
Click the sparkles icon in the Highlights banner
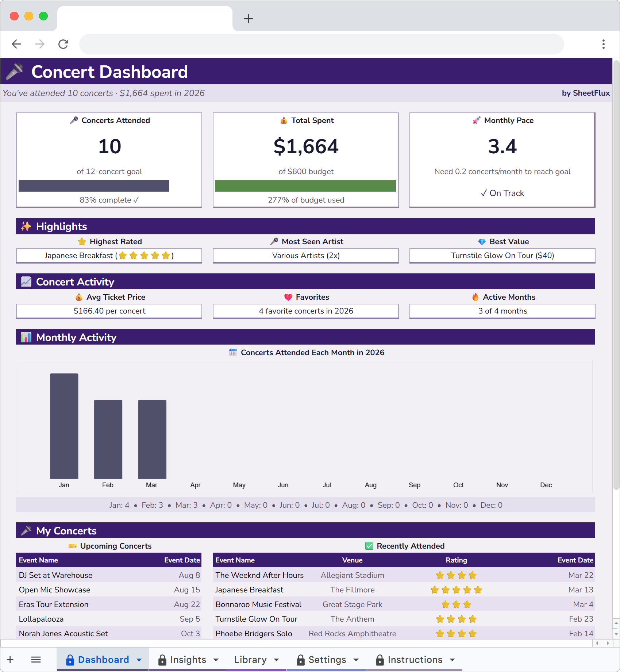pyautogui.click(x=26, y=226)
